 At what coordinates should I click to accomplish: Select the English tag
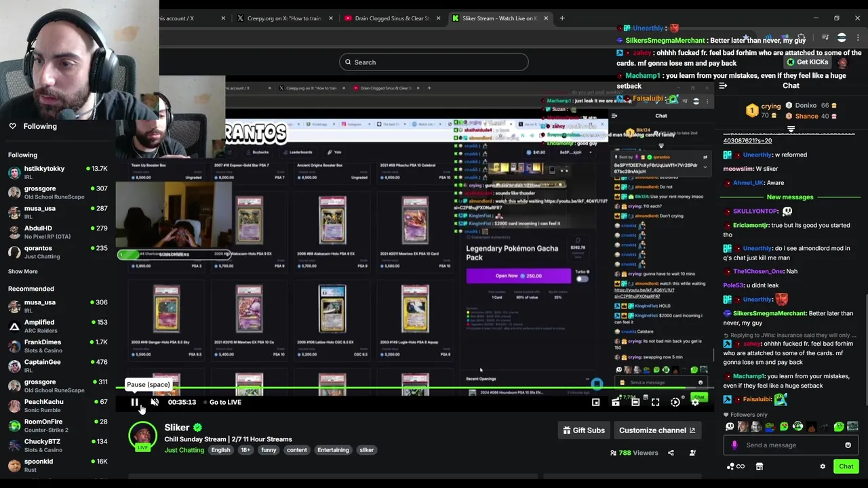point(220,450)
